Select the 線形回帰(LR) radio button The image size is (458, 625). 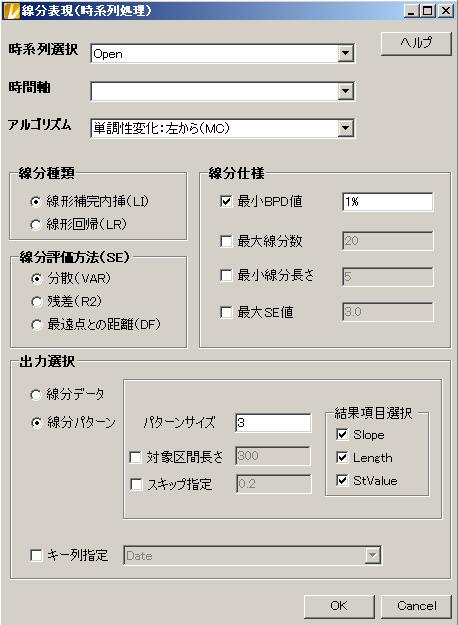(x=36, y=225)
